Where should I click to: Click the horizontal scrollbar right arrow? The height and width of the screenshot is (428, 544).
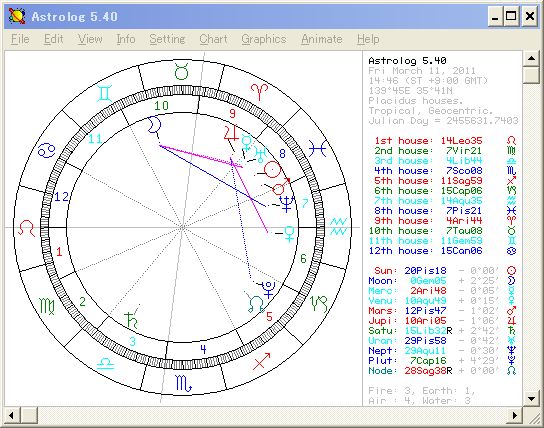tap(515, 415)
